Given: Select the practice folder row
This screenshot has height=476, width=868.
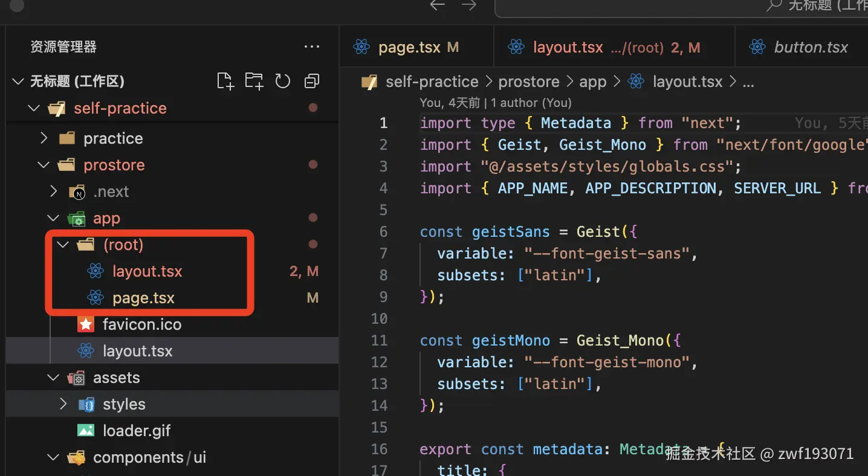Looking at the screenshot, I should [x=172, y=138].
